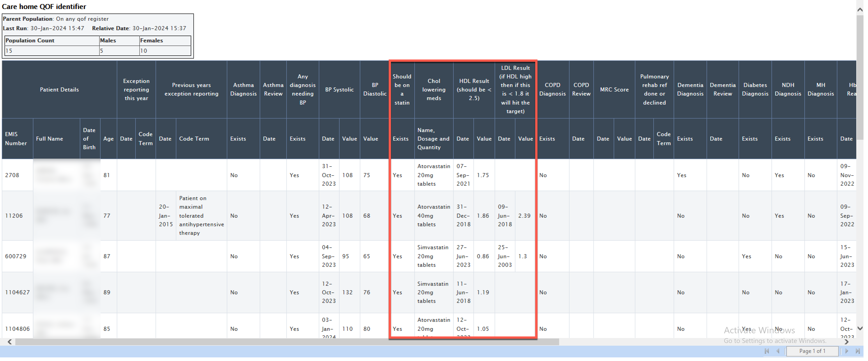Click the horizontal scrollbar thumb
868x361 pixels.
pos(287,342)
